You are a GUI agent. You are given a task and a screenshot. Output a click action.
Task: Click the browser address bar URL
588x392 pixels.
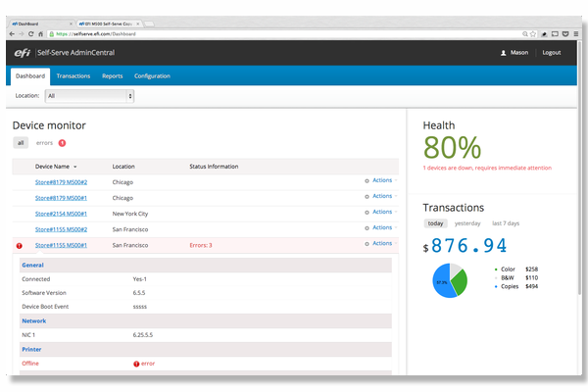96,34
